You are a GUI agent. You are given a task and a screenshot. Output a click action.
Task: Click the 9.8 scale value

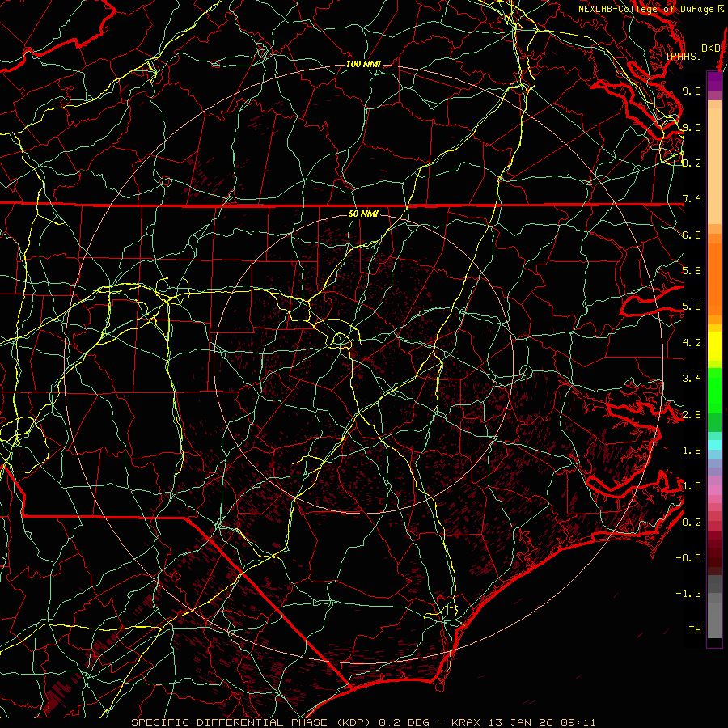point(692,91)
